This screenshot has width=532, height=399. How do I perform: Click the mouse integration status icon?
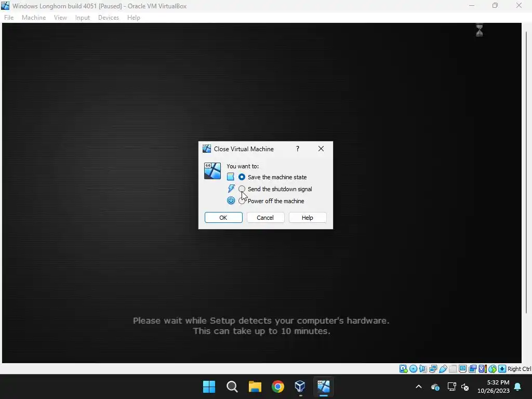tap(493, 369)
